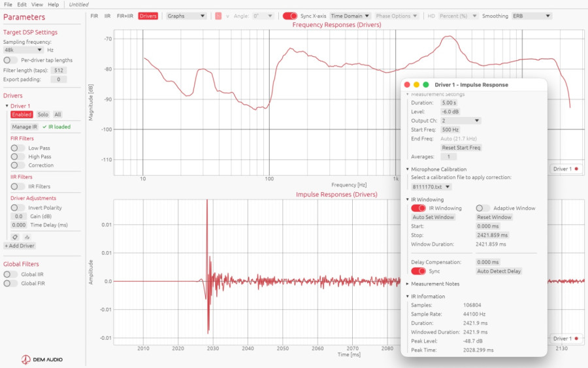
Task: Toggle Per-driver tap lengths switch
Action: [x=10, y=60]
